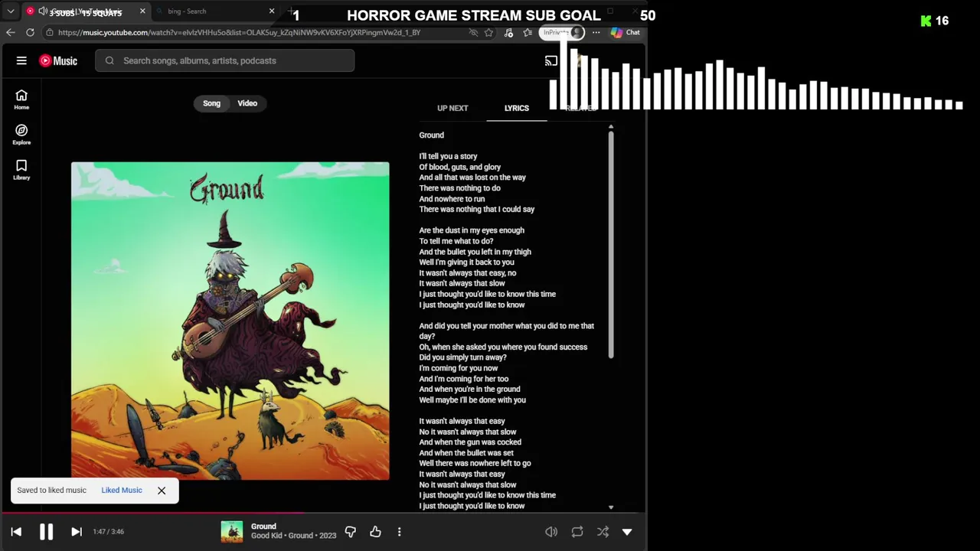This screenshot has height=551, width=980.
Task: Open the UP NEXT tab
Action: [452, 108]
